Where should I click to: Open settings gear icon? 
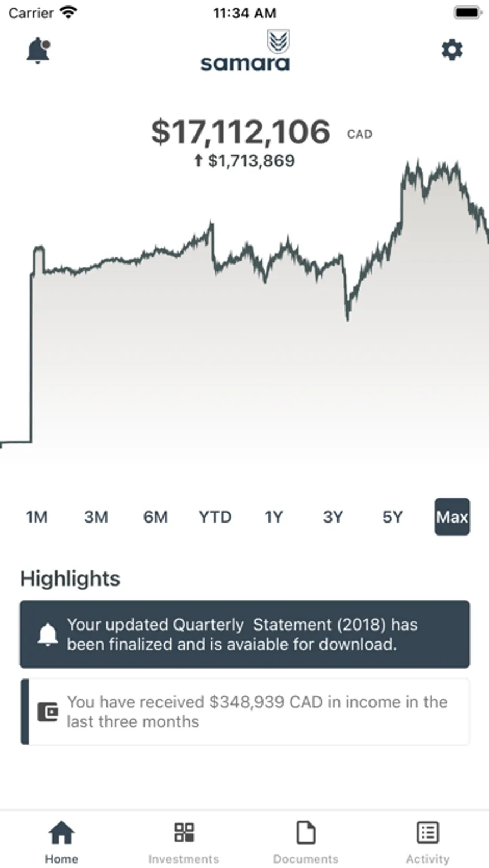click(x=452, y=51)
